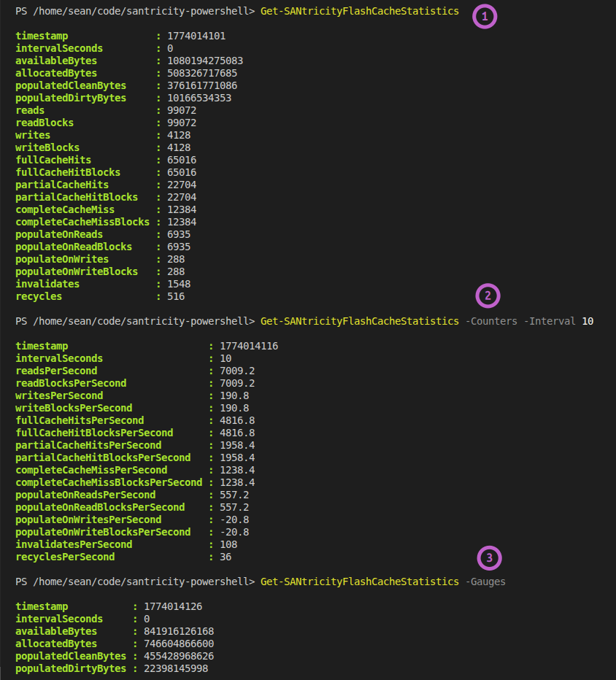Click the partialCacheHits label
This screenshot has width=616, height=680.
(x=62, y=185)
